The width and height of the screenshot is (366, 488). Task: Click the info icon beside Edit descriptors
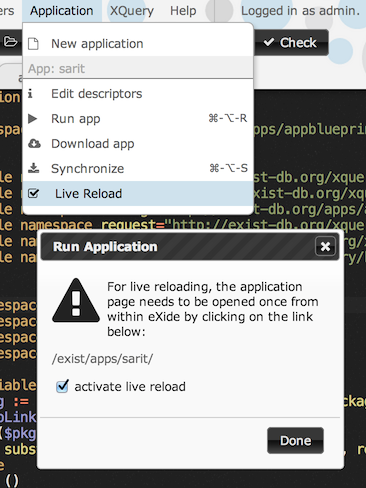coord(30,93)
